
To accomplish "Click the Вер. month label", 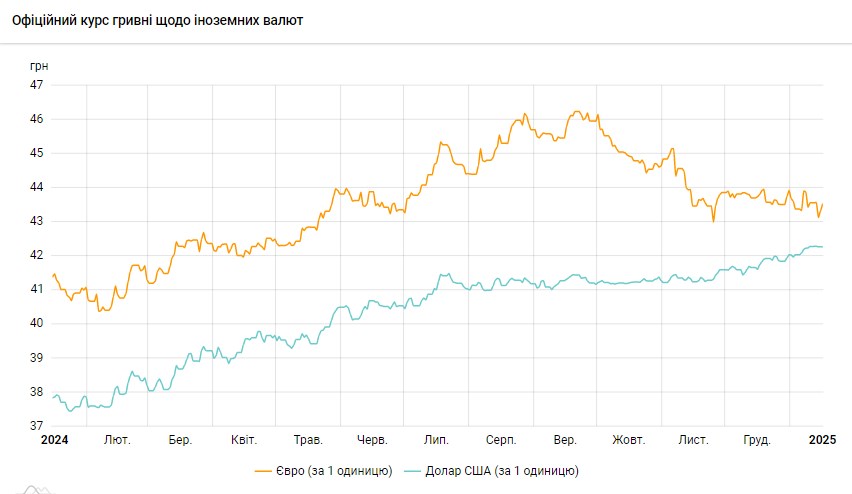I will (x=565, y=440).
